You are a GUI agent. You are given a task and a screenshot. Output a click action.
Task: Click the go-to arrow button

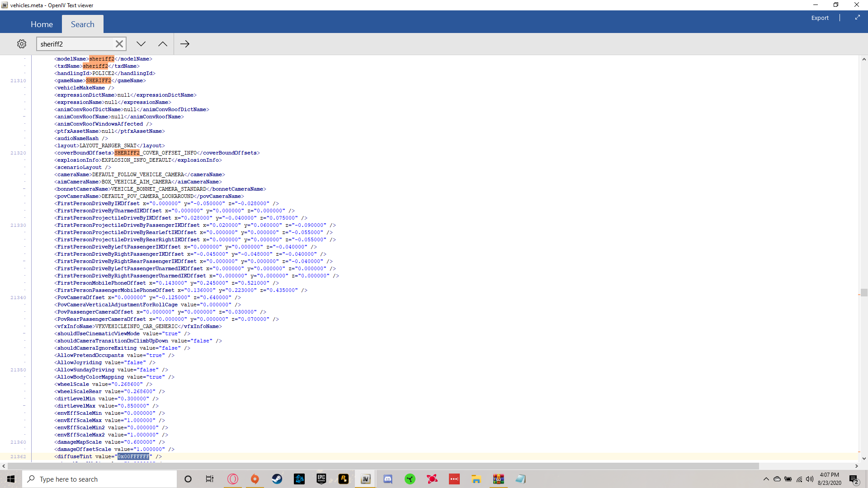click(x=185, y=44)
